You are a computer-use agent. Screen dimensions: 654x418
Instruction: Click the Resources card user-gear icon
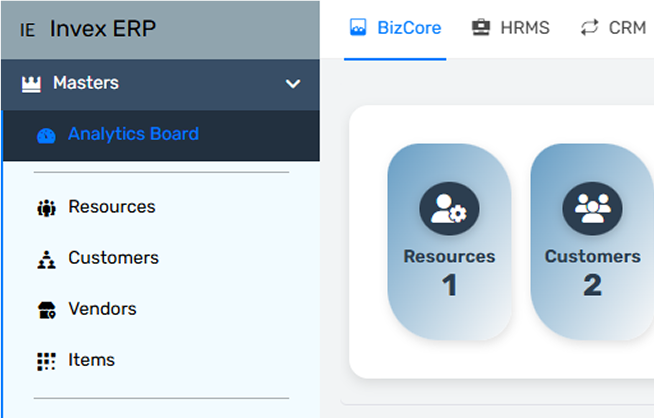point(449,208)
